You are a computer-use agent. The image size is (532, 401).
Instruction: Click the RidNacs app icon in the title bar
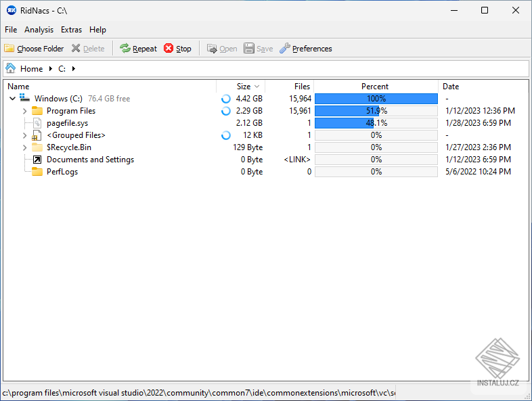point(12,11)
